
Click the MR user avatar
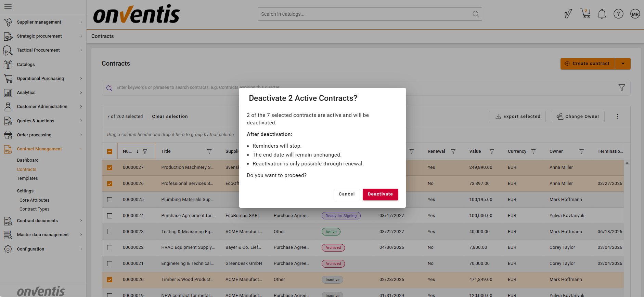click(635, 14)
